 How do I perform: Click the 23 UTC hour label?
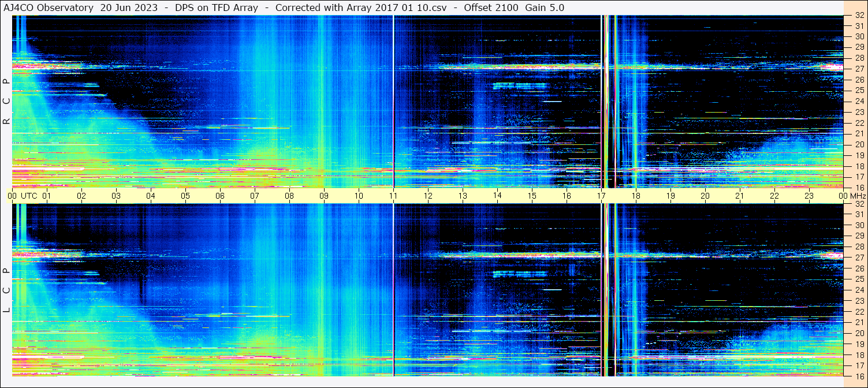tap(809, 196)
